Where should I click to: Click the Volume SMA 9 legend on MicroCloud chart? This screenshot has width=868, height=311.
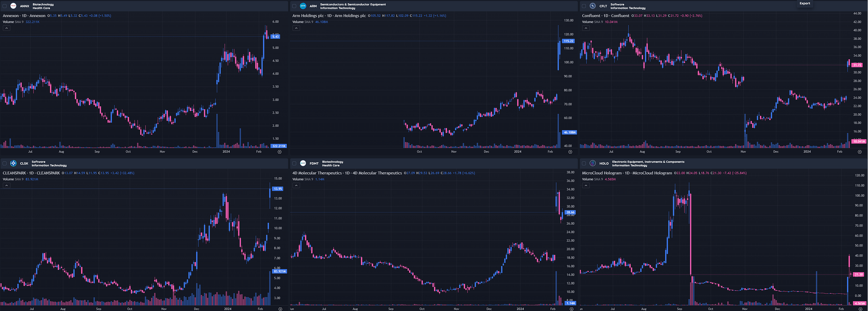pyautogui.click(x=592, y=179)
